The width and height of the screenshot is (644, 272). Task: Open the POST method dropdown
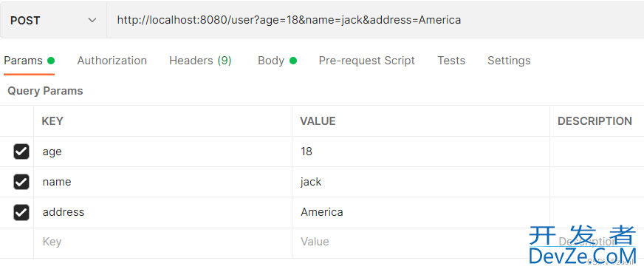53,20
